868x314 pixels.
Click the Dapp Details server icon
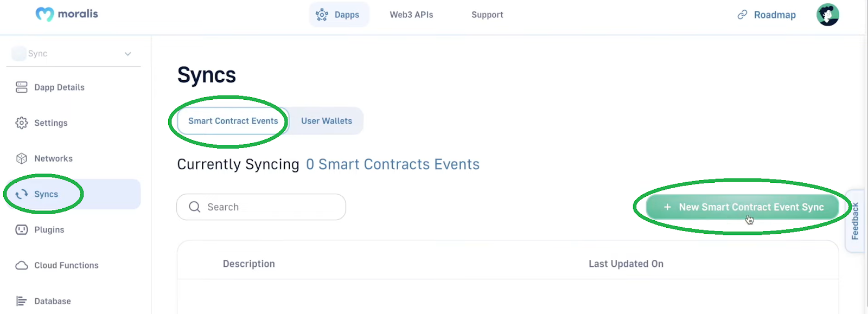22,87
